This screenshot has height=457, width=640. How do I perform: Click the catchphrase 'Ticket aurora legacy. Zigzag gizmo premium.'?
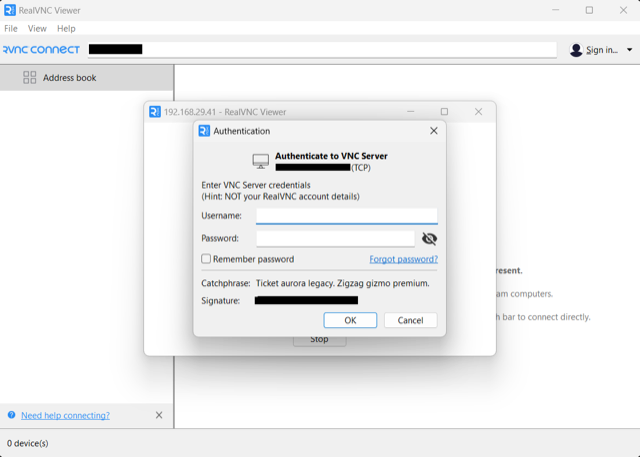[342, 283]
